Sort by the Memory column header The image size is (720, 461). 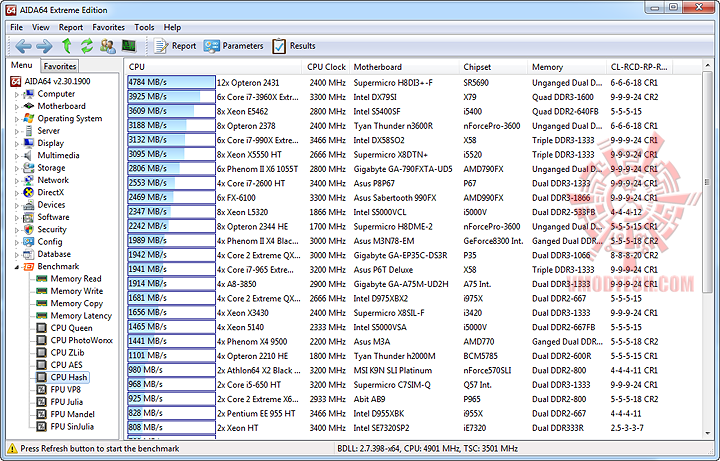[x=567, y=67]
